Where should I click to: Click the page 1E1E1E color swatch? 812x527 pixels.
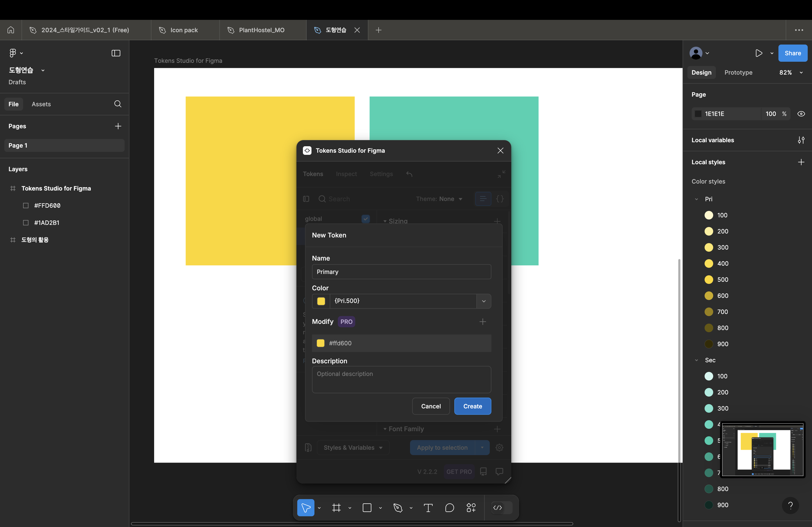click(698, 114)
